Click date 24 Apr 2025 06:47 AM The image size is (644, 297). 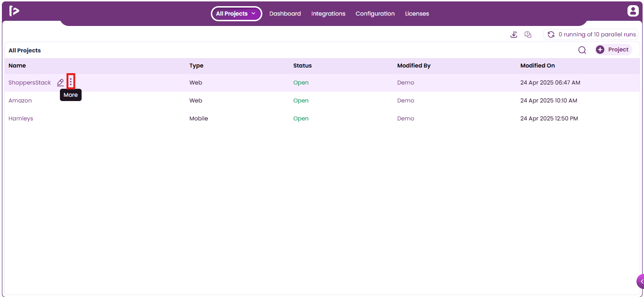(x=550, y=83)
